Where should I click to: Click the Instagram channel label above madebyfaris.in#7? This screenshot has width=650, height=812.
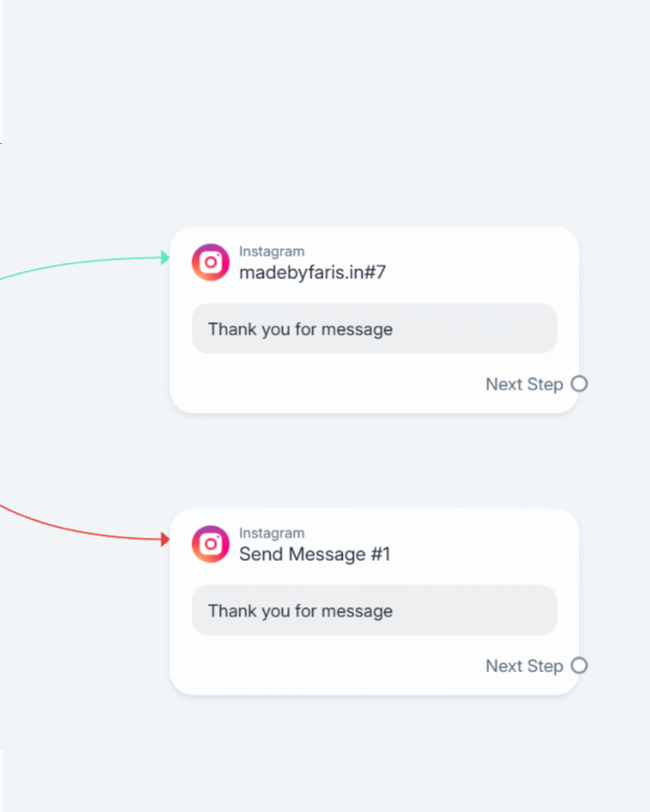coord(272,251)
